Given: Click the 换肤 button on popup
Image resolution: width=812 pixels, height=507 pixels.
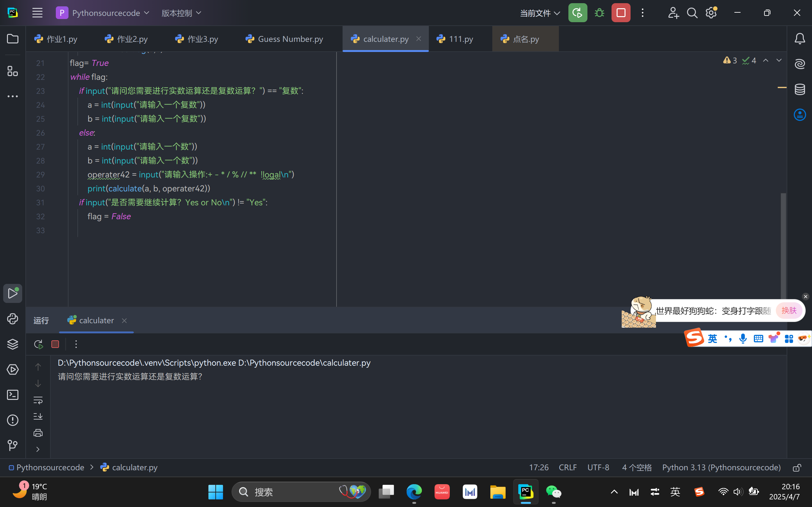Looking at the screenshot, I should click(789, 311).
